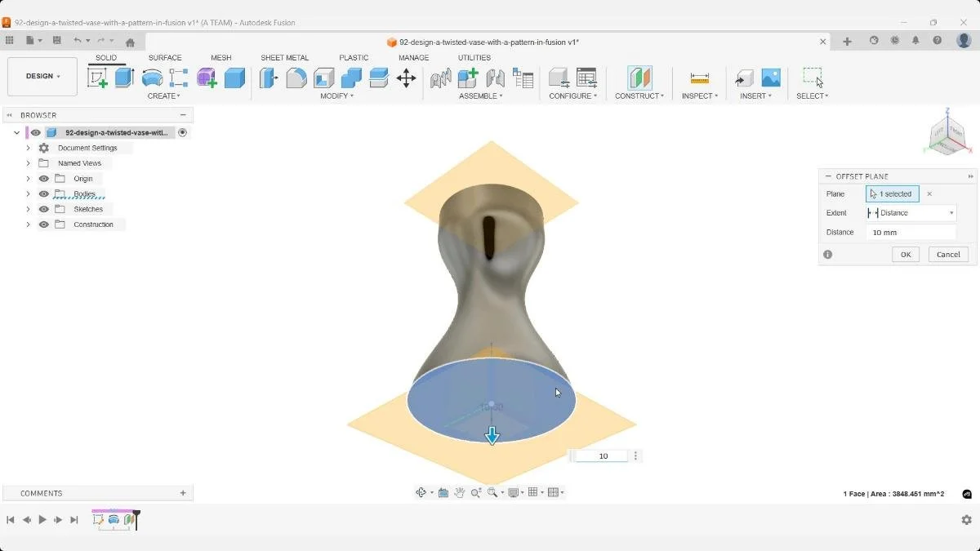This screenshot has height=551, width=980.
Task: Activate the Pan tool in navigation bar
Action: click(460, 491)
